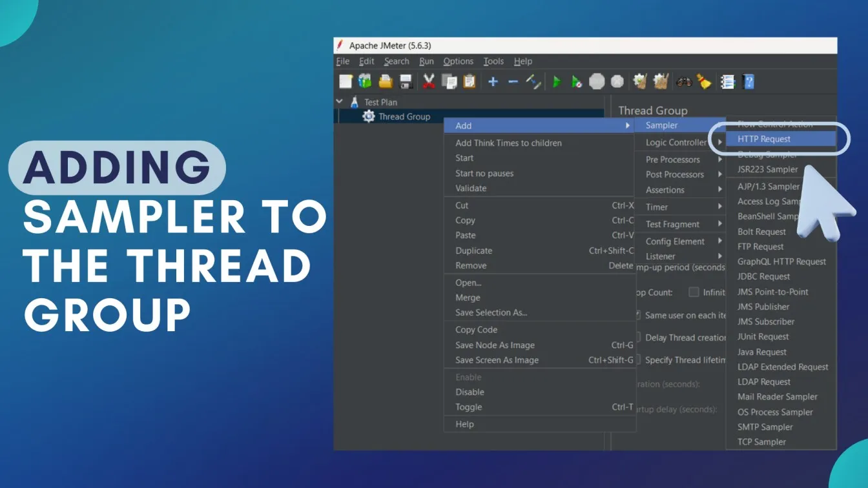Choose Disable in the context menu
This screenshot has height=488, width=868.
(539, 392)
